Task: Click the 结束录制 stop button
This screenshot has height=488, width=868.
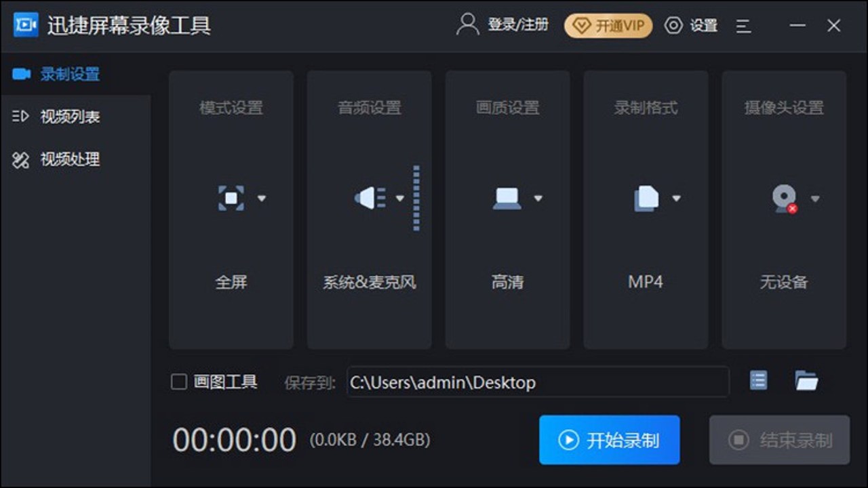Action: click(x=779, y=440)
